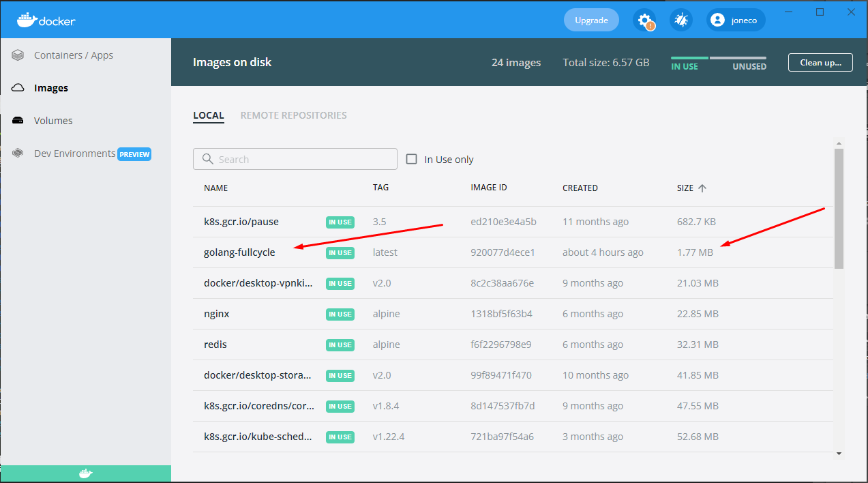The width and height of the screenshot is (868, 483).
Task: Click IN USE badge on golang-fullcycle row
Action: tap(340, 252)
